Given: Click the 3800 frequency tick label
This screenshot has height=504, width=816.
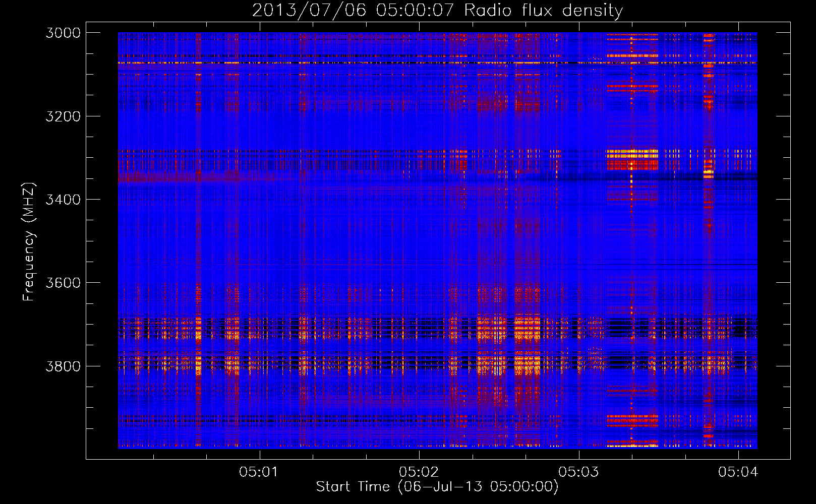Looking at the screenshot, I should click(63, 366).
